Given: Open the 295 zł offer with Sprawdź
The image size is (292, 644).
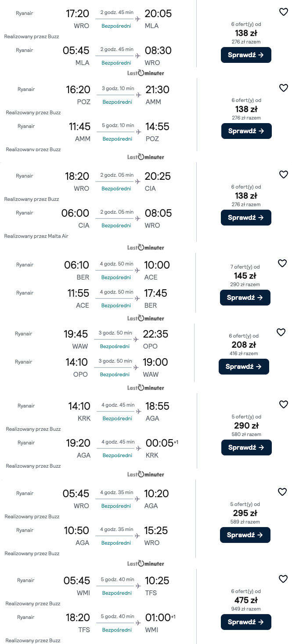Looking at the screenshot, I should [245, 535].
